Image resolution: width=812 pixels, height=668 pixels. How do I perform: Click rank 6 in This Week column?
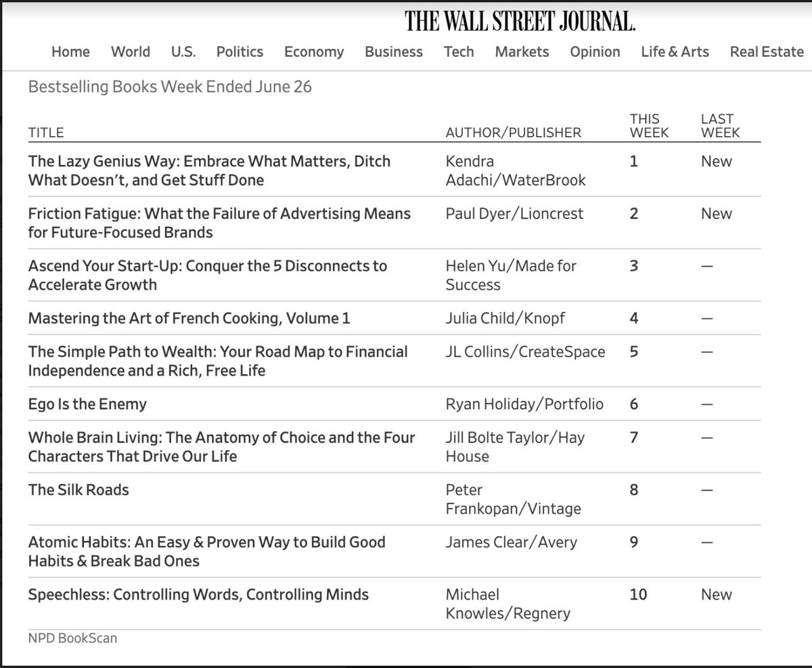click(633, 405)
